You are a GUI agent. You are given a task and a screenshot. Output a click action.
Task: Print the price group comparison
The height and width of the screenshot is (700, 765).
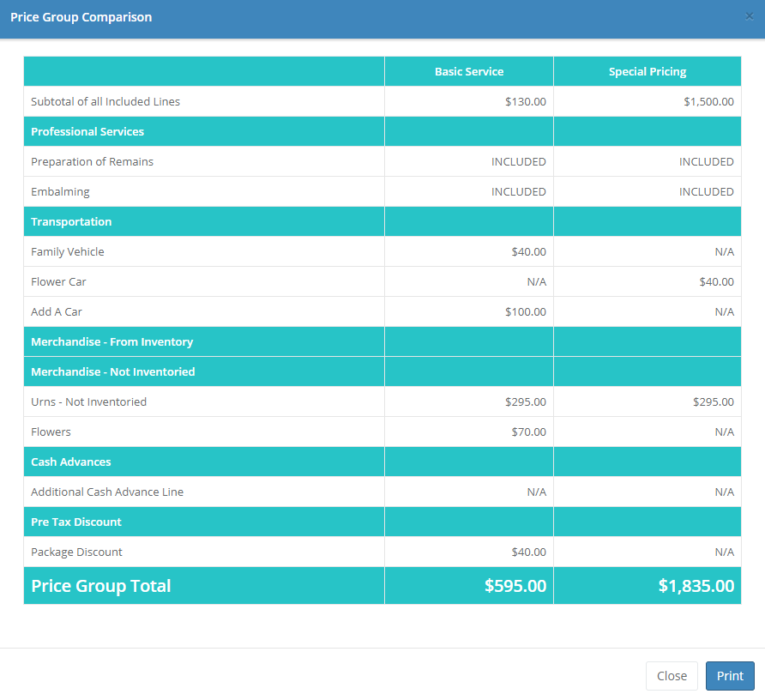[x=730, y=676]
